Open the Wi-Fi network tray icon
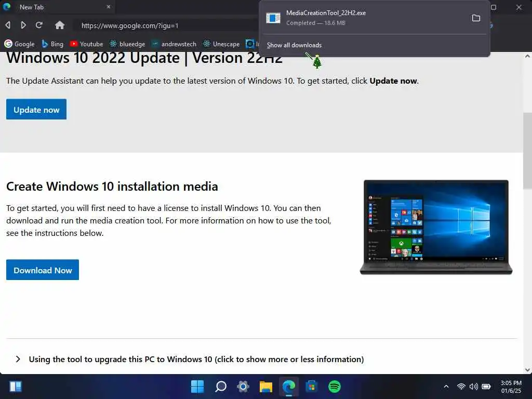The image size is (532, 399). [x=461, y=387]
